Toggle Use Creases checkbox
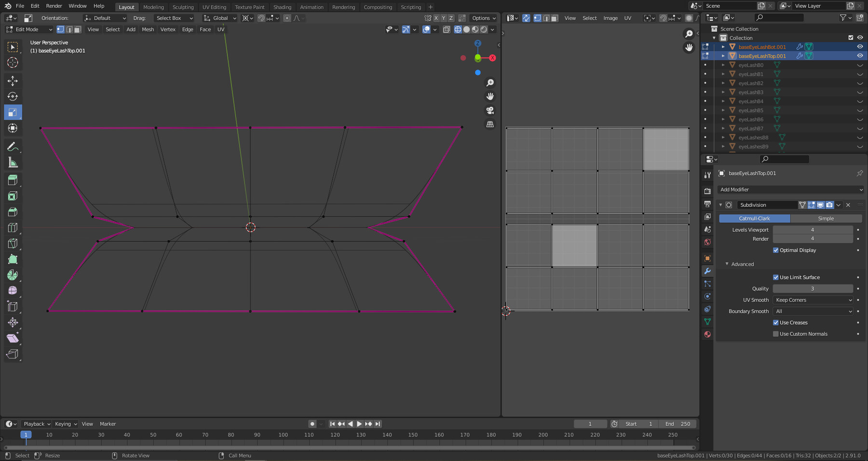The image size is (868, 461). 775,322
